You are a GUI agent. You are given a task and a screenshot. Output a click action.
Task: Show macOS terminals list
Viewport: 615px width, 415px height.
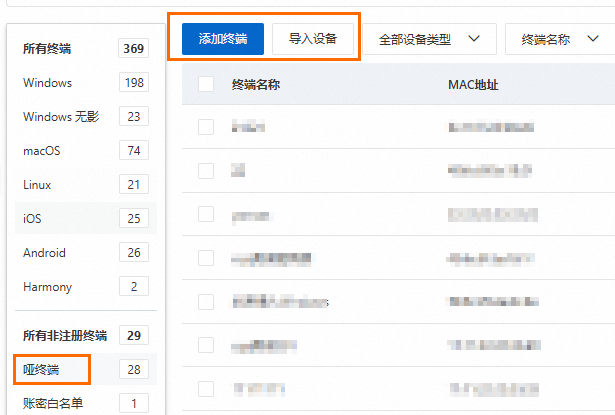tap(42, 151)
